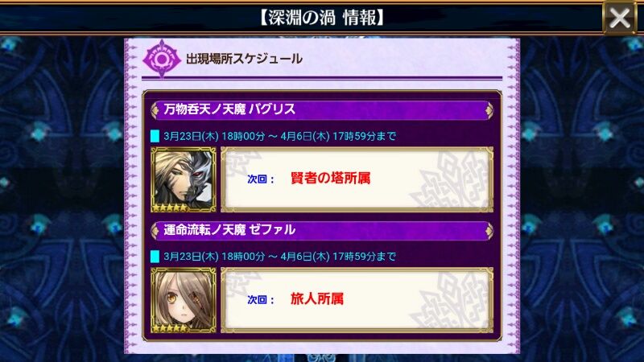Click ゼファル schedule date range text
The width and height of the screenshot is (644, 362).
(279, 257)
